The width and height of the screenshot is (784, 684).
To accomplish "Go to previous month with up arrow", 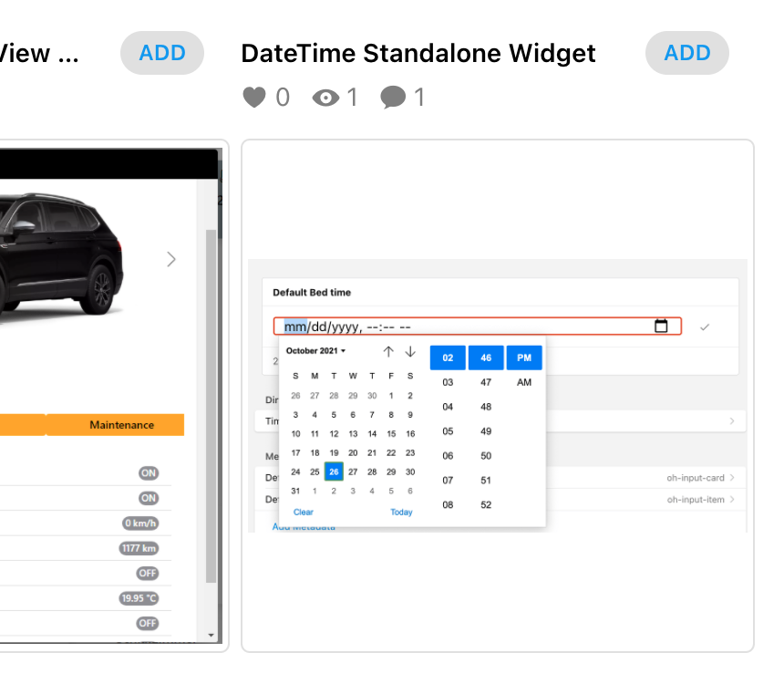I will click(x=388, y=351).
